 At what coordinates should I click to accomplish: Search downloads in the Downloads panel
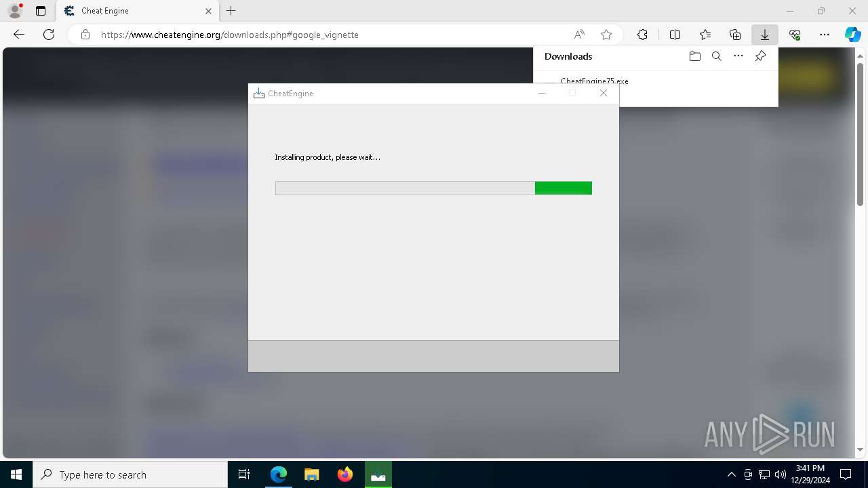click(717, 56)
